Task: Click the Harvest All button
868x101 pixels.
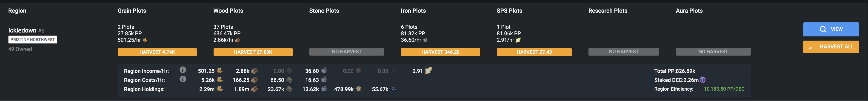Action: click(x=831, y=47)
